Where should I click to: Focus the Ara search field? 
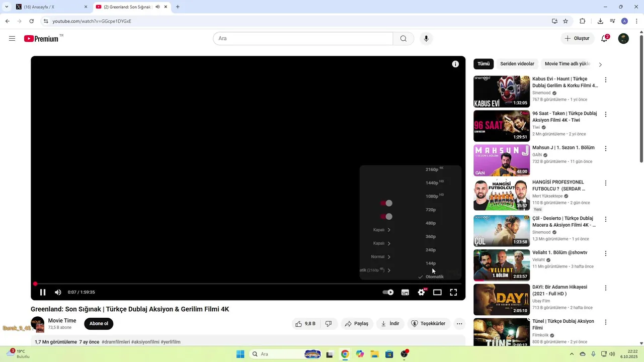click(303, 39)
